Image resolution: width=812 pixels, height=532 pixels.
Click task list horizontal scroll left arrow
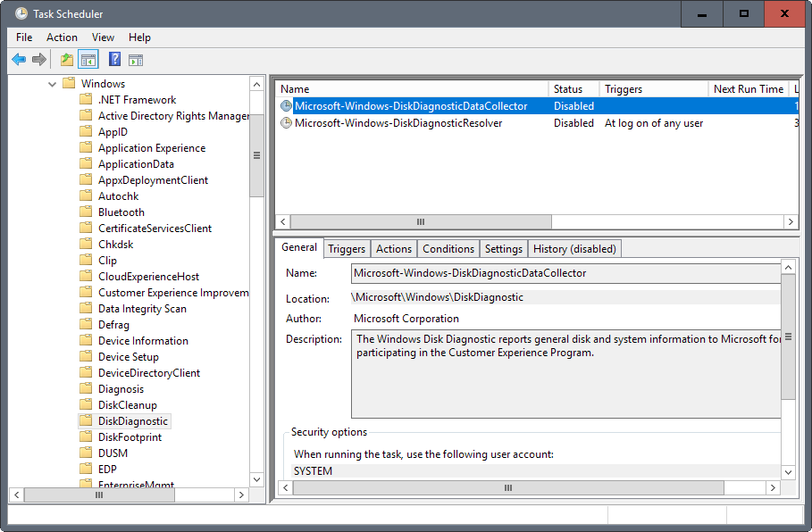(283, 222)
